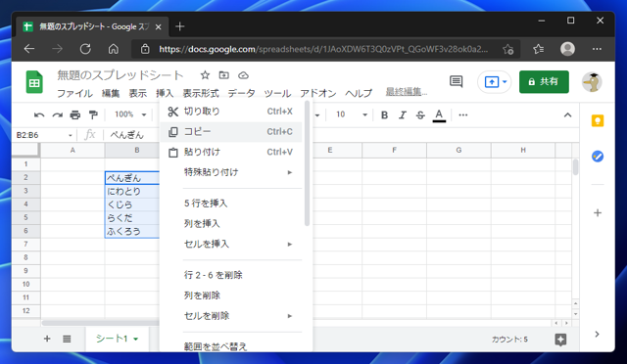This screenshot has height=364, width=627.
Task: Select 行 2 - 6 を削除
Action: pyautogui.click(x=231, y=275)
